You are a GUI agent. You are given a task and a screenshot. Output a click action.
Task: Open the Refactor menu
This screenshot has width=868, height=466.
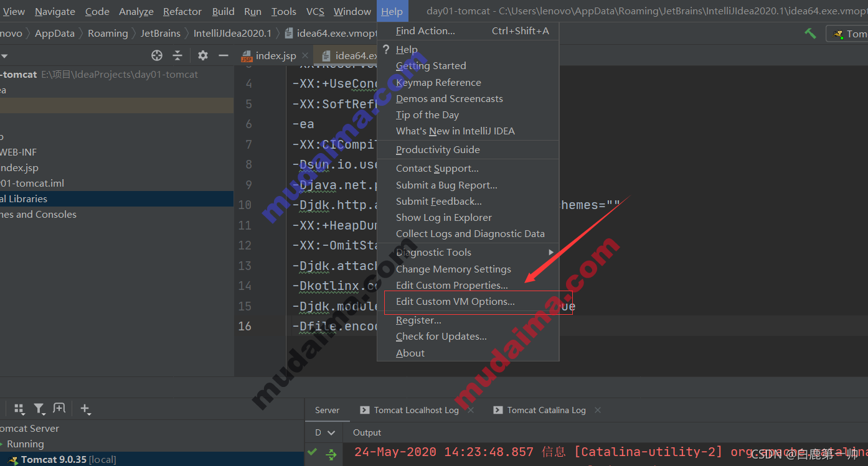pos(182,11)
